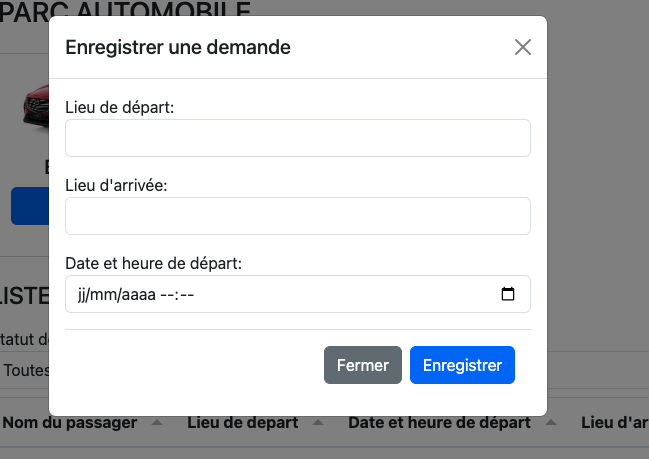Close the Enregistrer une demande dialog
Image resolution: width=649 pixels, height=459 pixels.
[x=523, y=47]
